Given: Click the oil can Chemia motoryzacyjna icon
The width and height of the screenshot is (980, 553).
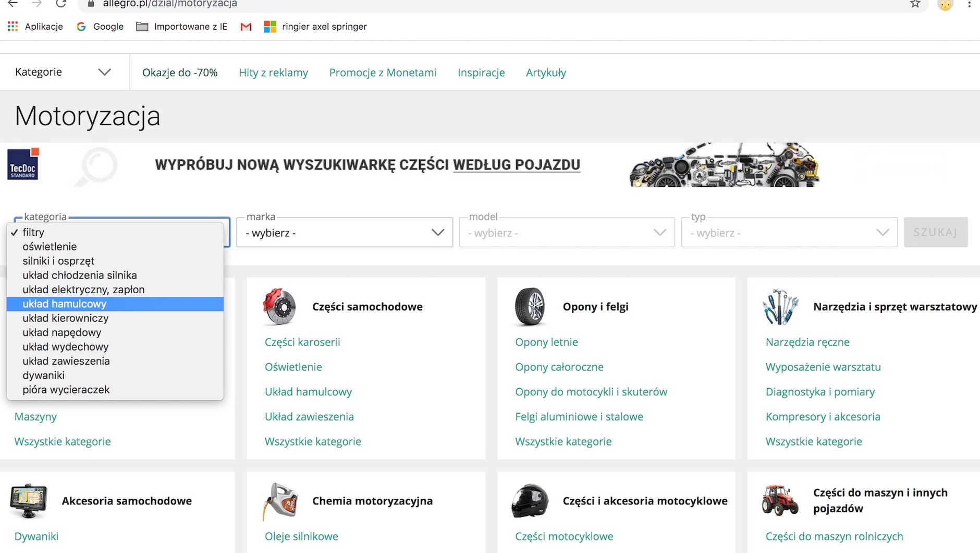Looking at the screenshot, I should coord(280,501).
